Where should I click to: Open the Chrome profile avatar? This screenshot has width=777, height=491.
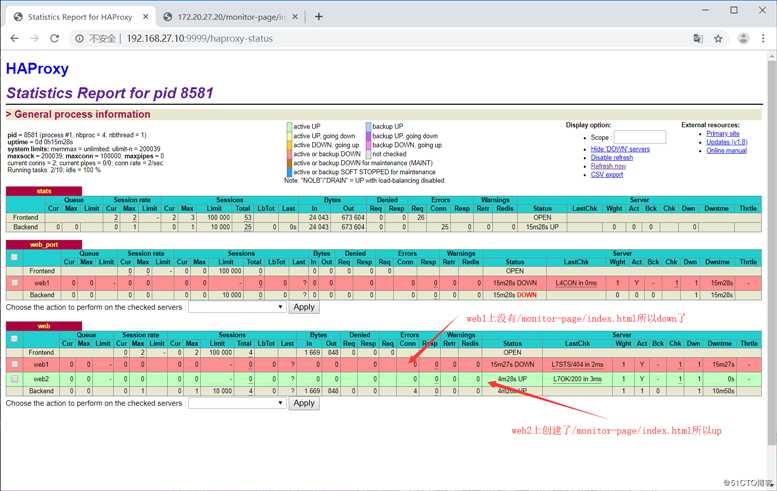[743, 38]
